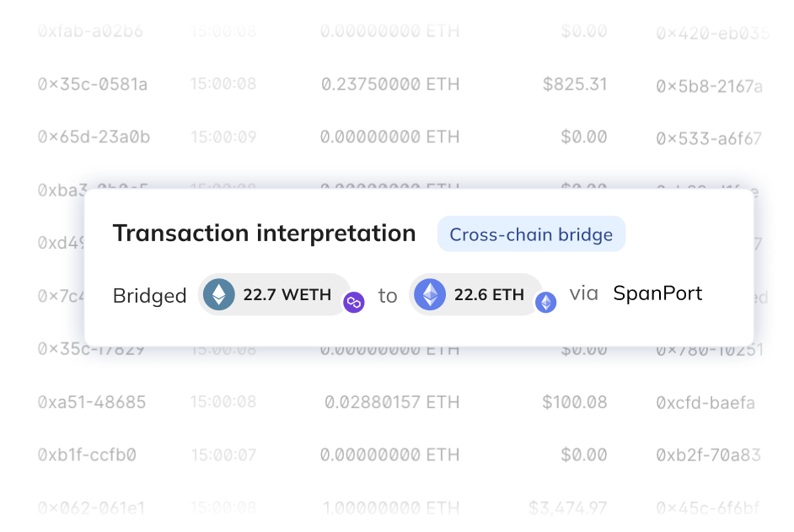Open transaction 0xa51-48685
794x532 pixels.
pos(92,402)
